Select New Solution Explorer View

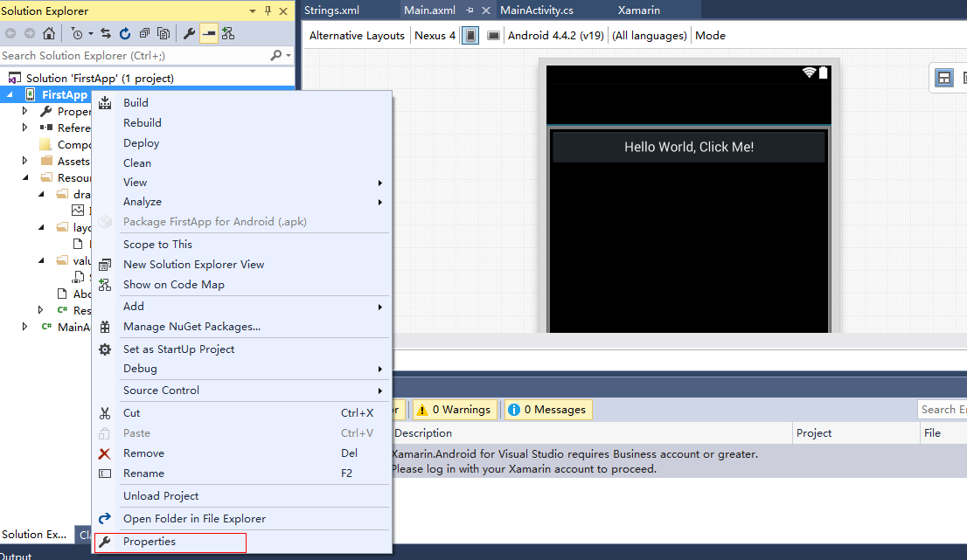pos(241,265)
